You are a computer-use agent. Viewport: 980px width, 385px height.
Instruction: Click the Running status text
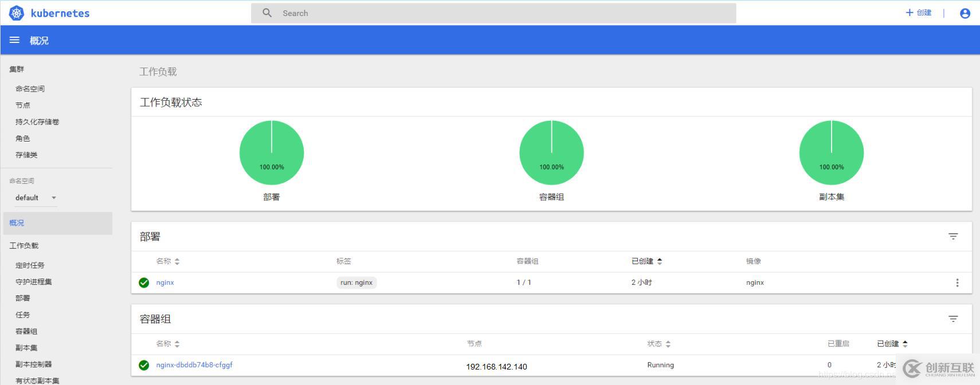coord(661,365)
